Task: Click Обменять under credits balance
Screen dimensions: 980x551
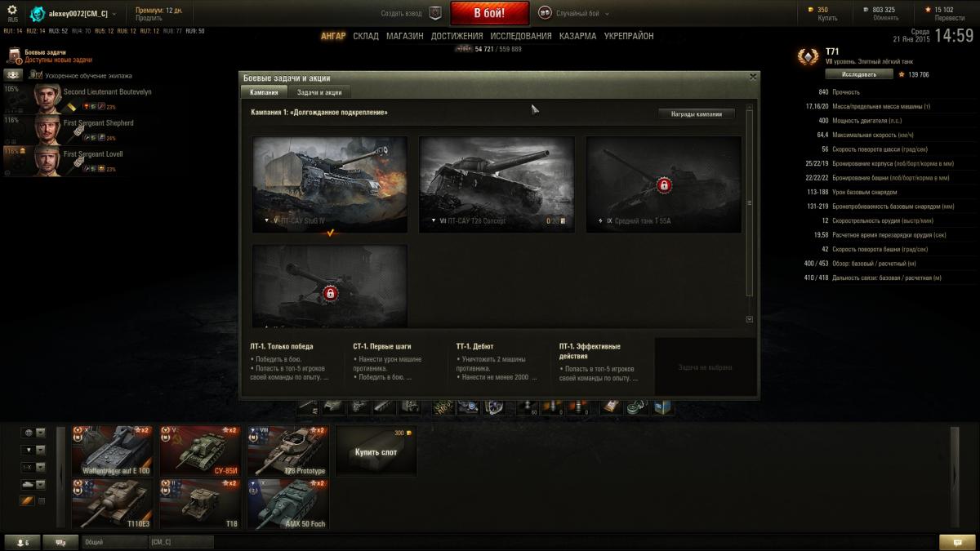Action: [885, 18]
